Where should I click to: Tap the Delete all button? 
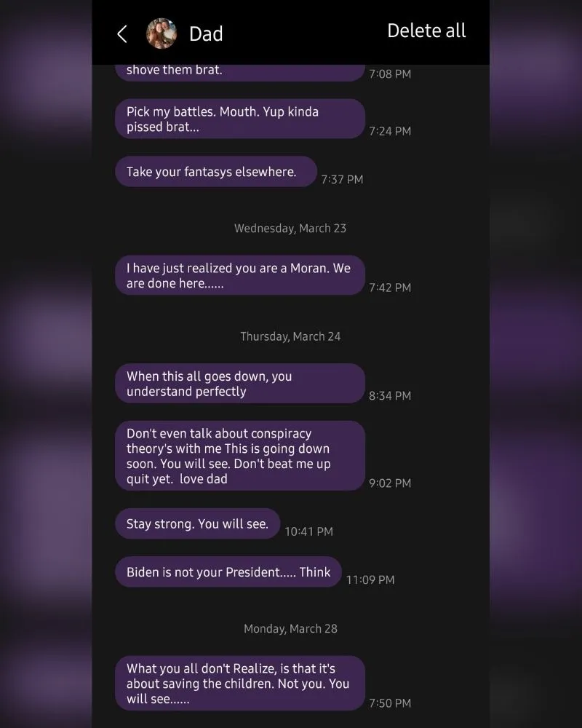pyautogui.click(x=426, y=31)
